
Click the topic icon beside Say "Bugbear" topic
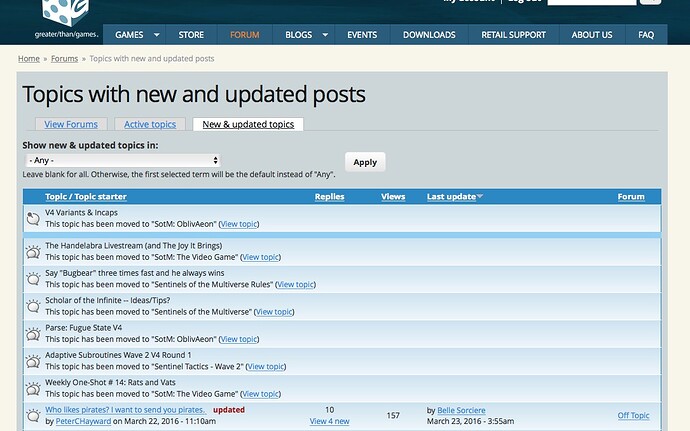33,279
